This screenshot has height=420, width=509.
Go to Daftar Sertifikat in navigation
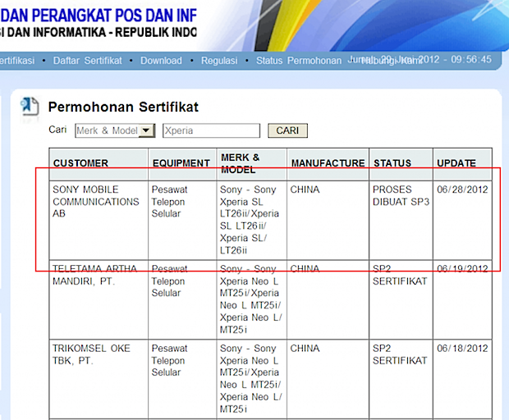(x=87, y=60)
